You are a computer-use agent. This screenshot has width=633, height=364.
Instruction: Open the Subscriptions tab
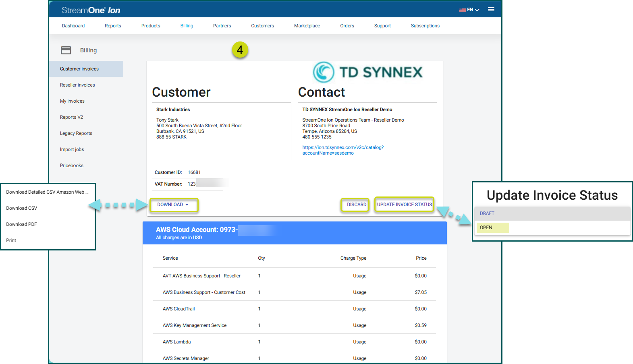pyautogui.click(x=425, y=26)
